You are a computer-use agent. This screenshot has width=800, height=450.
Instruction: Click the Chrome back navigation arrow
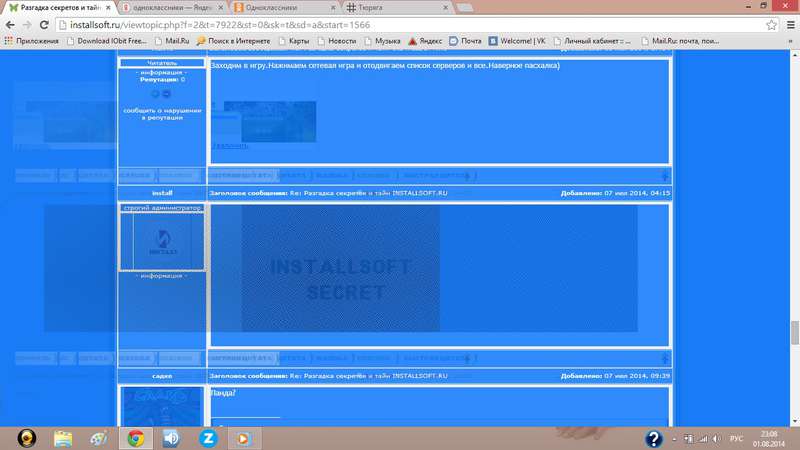(x=12, y=24)
